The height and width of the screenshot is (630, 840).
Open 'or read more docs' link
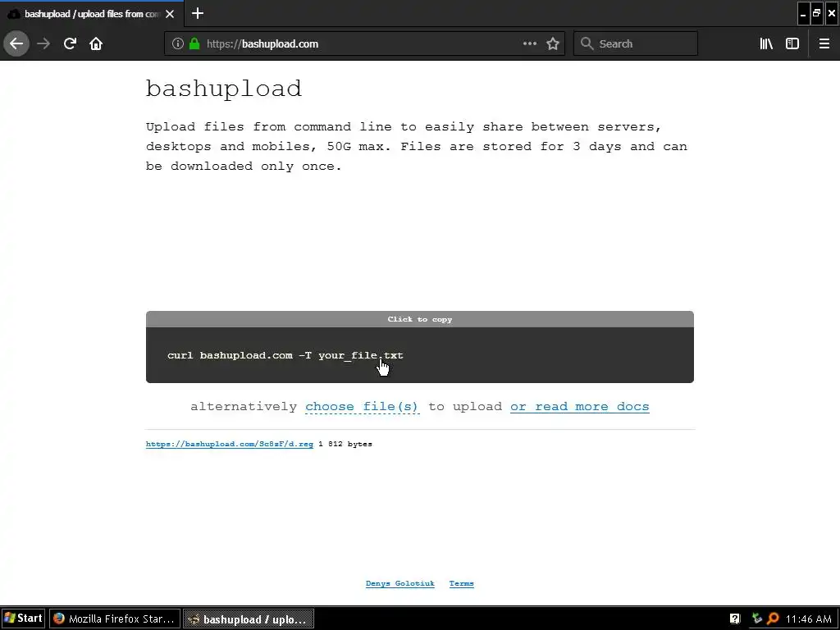click(580, 407)
